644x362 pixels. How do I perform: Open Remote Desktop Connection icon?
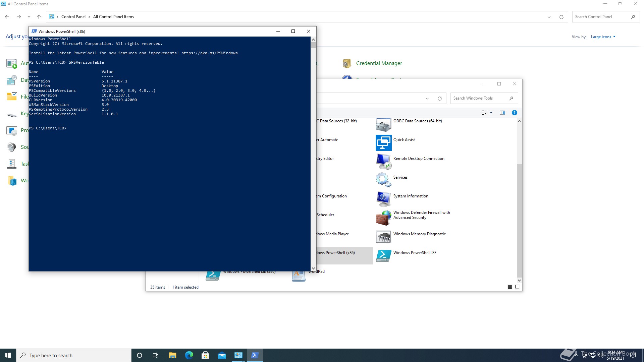[x=383, y=162]
